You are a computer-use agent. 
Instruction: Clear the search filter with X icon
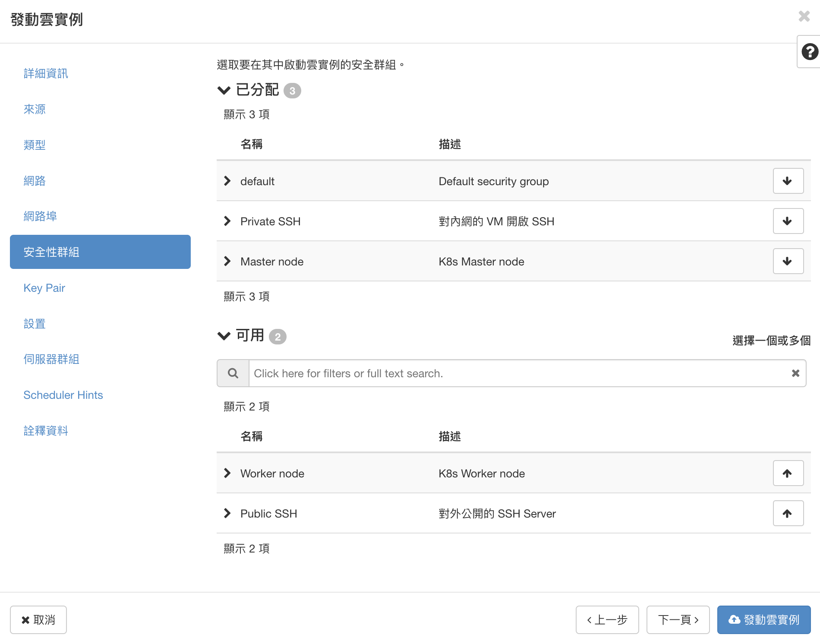tap(795, 373)
